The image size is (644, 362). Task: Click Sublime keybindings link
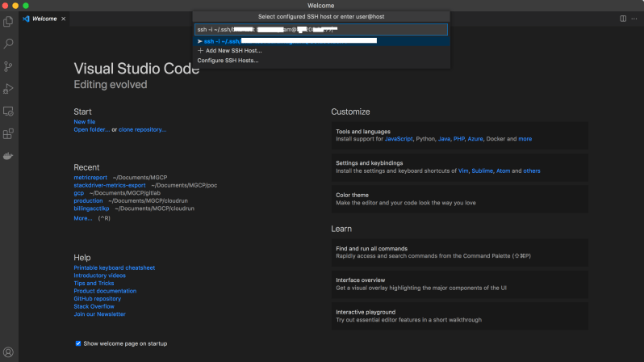[x=482, y=171]
